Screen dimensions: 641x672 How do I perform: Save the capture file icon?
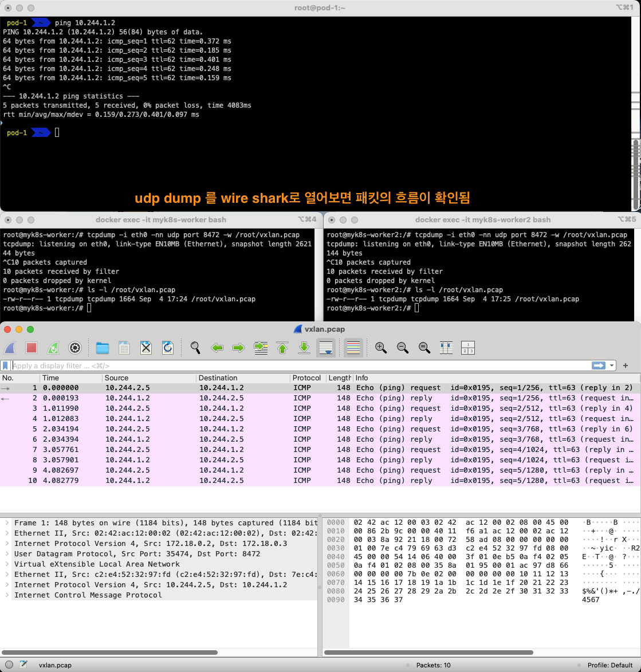click(124, 348)
